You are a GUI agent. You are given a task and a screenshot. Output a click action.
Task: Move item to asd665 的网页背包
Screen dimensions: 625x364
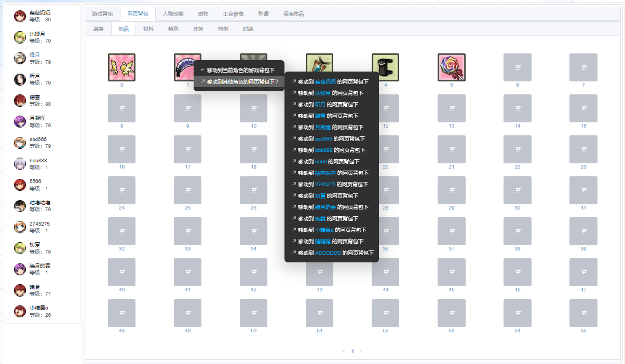coord(332,138)
